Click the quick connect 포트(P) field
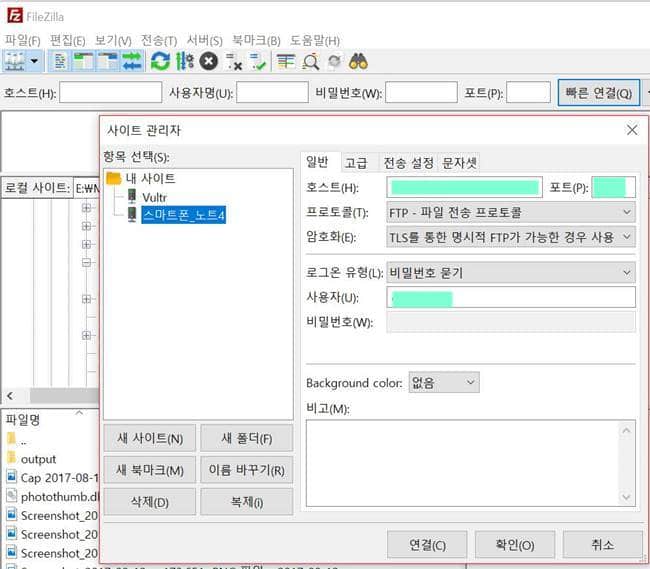 coord(529,92)
